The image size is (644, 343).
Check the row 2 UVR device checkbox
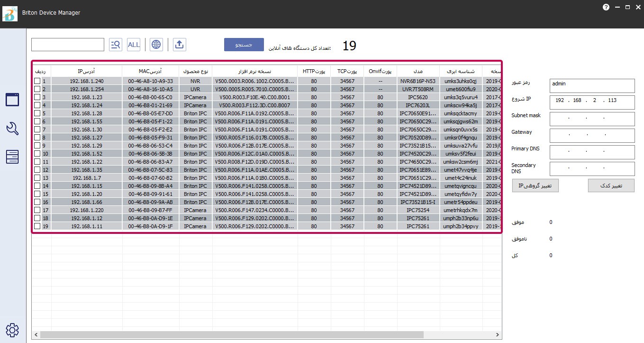pyautogui.click(x=37, y=89)
